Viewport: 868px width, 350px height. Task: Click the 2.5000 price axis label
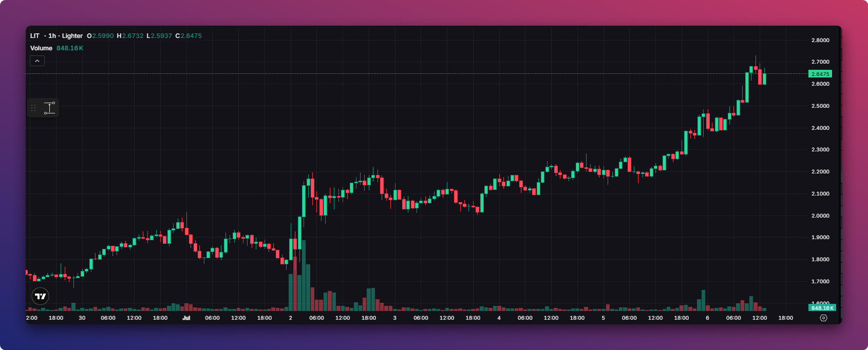[x=820, y=106]
